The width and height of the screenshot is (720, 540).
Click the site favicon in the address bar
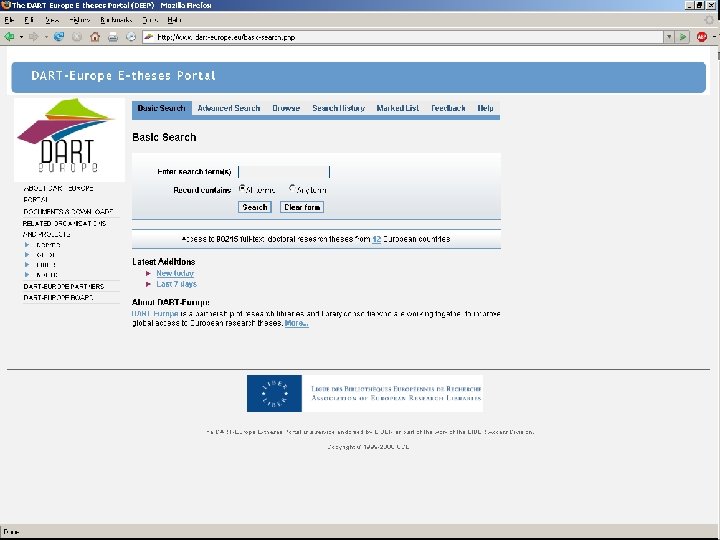pos(149,37)
